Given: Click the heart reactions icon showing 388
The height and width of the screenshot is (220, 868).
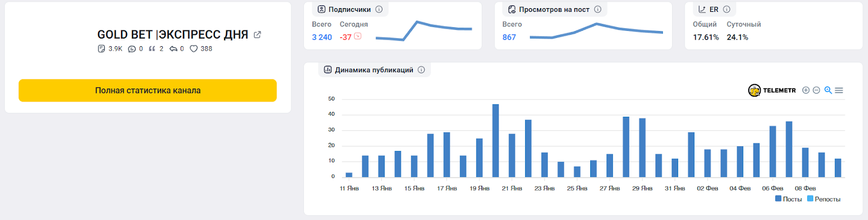Looking at the screenshot, I should point(194,49).
